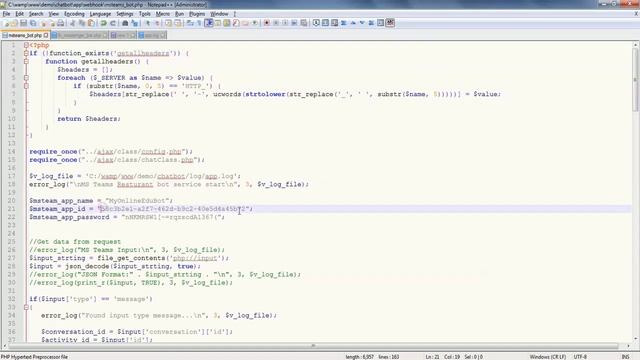Open the Macro menu
The width and height of the screenshot is (640, 360).
(162, 14)
